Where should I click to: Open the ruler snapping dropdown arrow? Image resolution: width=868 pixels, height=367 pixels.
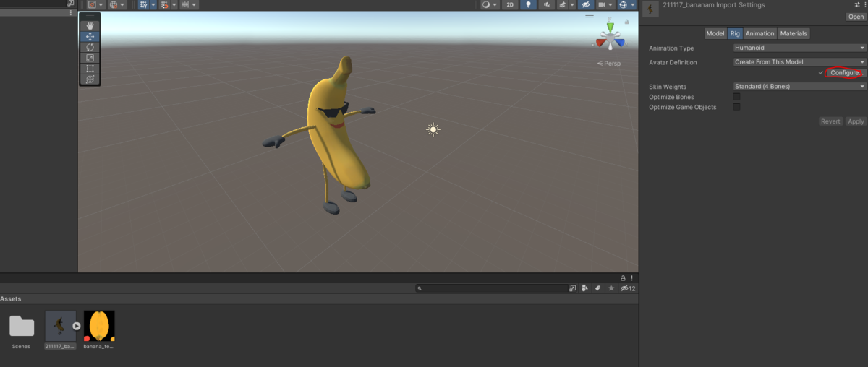pos(195,4)
